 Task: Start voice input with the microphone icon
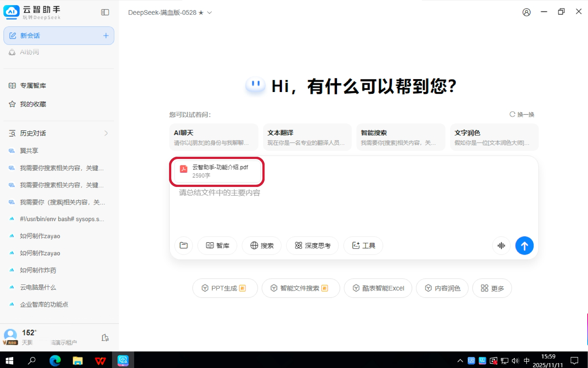[501, 245]
